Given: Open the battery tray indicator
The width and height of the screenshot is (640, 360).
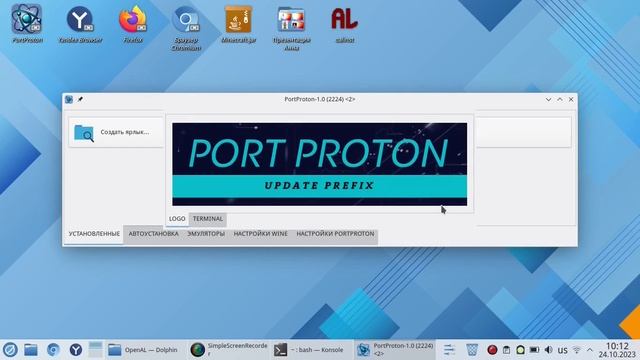Looking at the screenshot, I should [534, 350].
